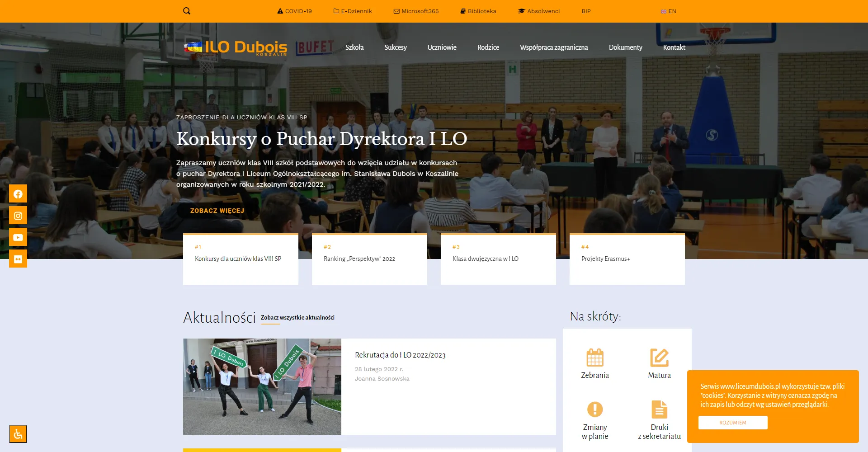Select slide #3 Klasa dwujęzyczna w I LO
Image resolution: width=868 pixels, height=452 pixels.
coord(498,259)
